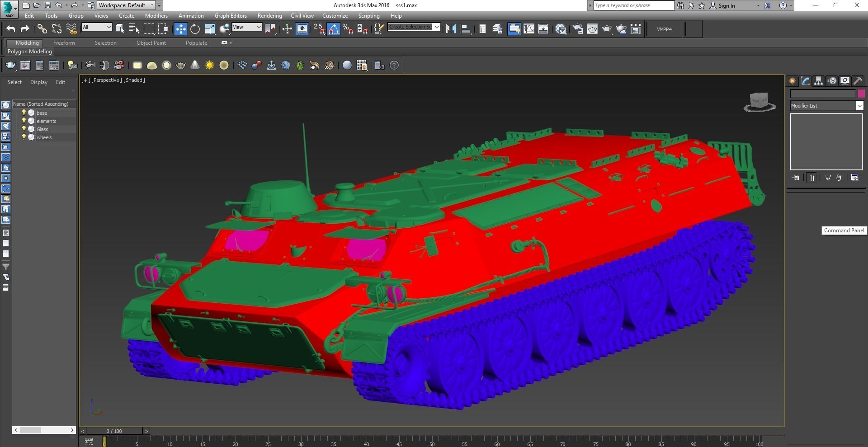Image resolution: width=868 pixels, height=447 pixels.
Task: Click the Unlink Selection icon
Action: [57, 29]
